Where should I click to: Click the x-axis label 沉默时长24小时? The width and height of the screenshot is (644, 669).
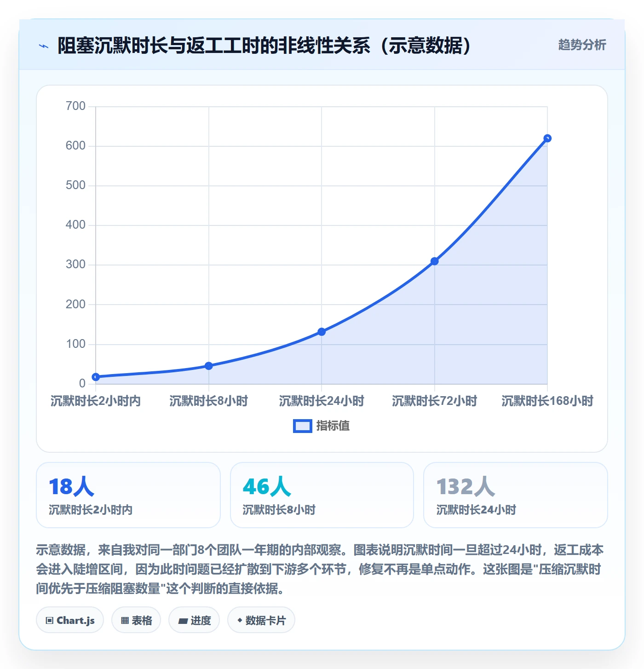pos(322,401)
